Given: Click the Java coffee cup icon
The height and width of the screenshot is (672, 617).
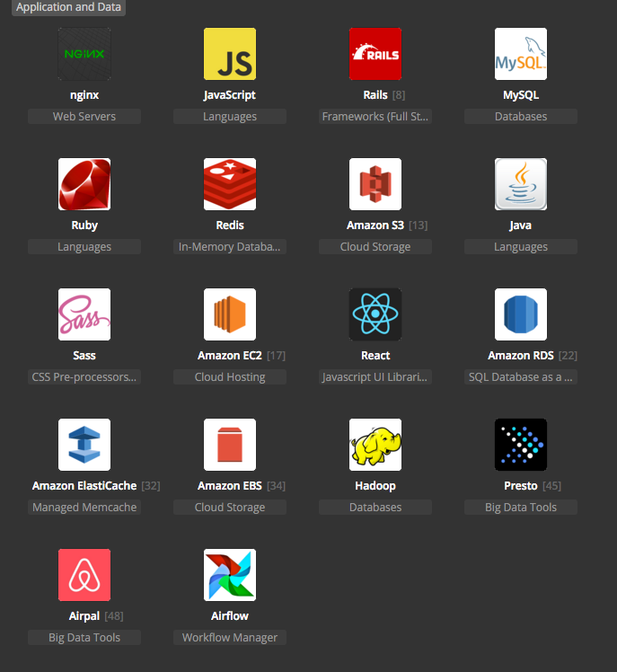Looking at the screenshot, I should point(521,184).
